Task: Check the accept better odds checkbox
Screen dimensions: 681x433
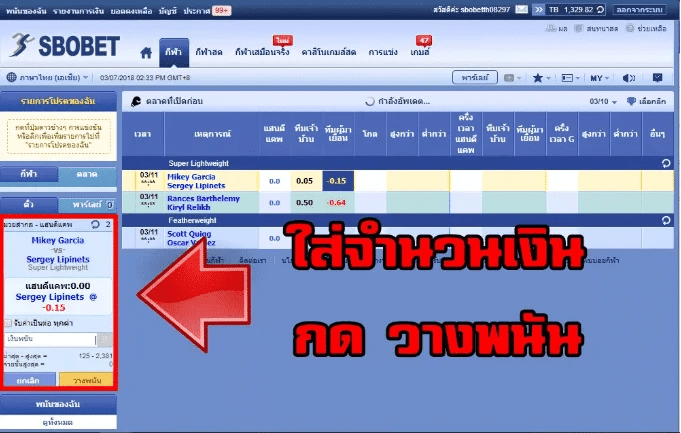Action: tap(9, 324)
